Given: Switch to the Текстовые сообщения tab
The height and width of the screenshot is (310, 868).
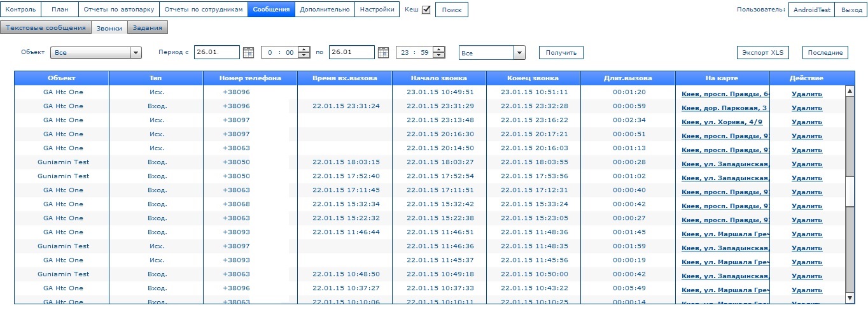Looking at the screenshot, I should tap(45, 27).
